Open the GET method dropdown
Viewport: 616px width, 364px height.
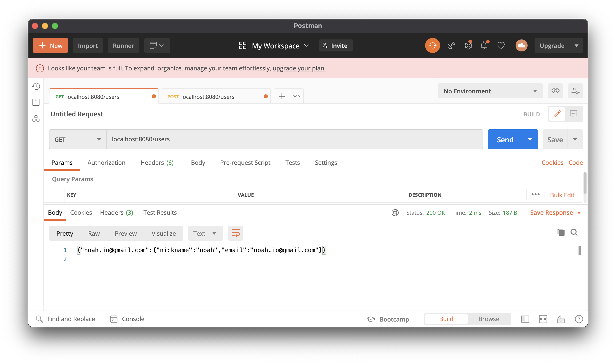(78, 139)
